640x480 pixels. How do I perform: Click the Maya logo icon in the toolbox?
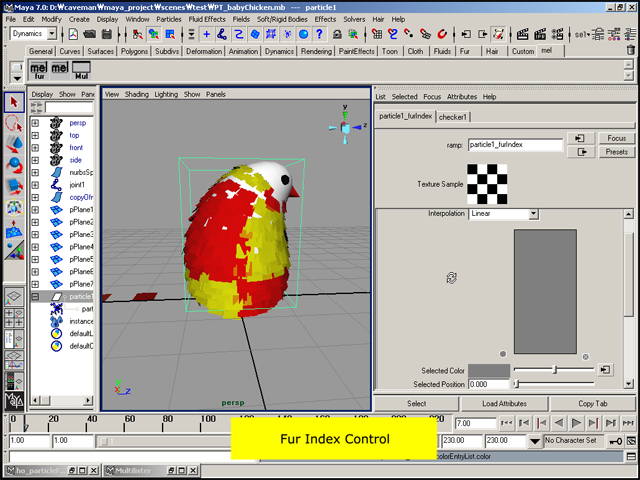click(x=14, y=401)
